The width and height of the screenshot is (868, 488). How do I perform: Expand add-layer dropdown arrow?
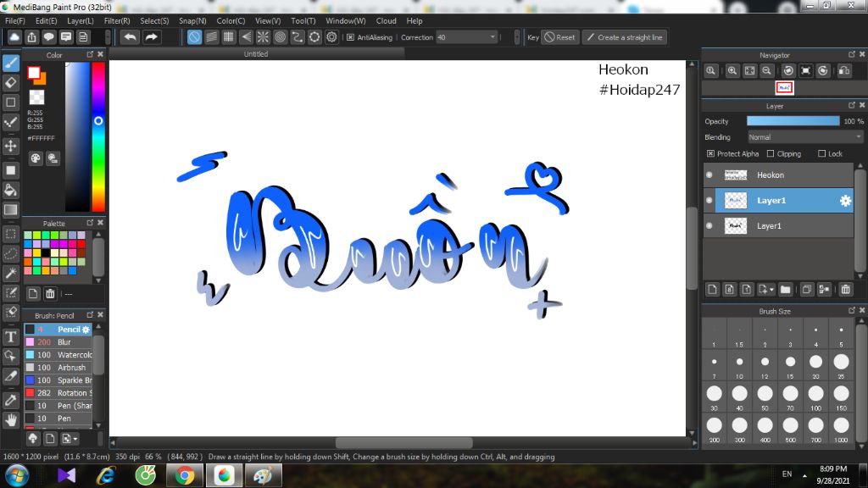coord(771,290)
